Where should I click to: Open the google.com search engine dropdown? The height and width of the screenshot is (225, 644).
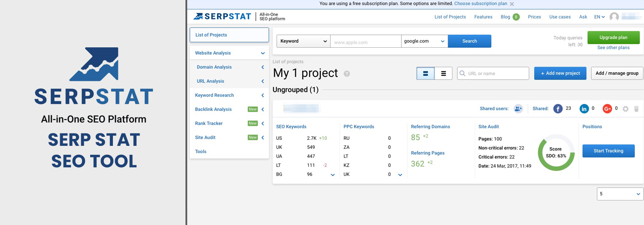pyautogui.click(x=425, y=41)
